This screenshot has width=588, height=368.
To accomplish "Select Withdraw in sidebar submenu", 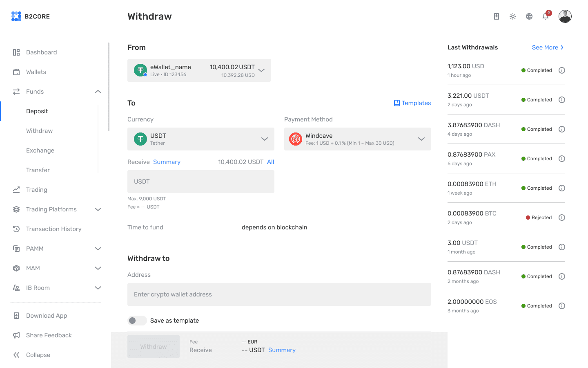I will click(x=39, y=131).
